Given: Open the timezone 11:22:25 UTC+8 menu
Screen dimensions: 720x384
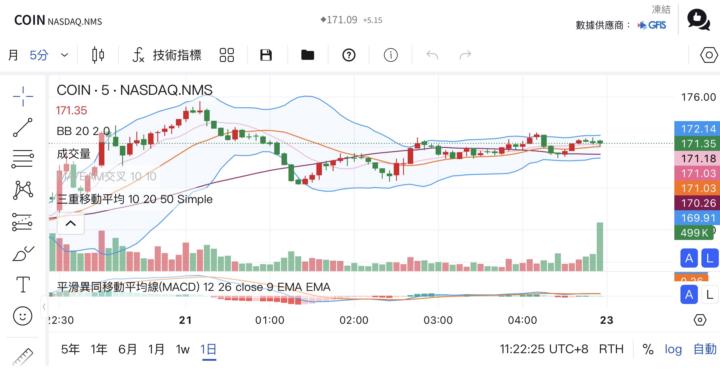Looking at the screenshot, I should point(544,349).
